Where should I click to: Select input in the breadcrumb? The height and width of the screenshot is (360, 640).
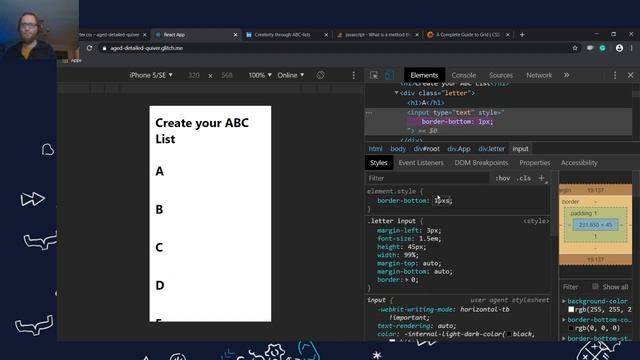click(x=520, y=149)
